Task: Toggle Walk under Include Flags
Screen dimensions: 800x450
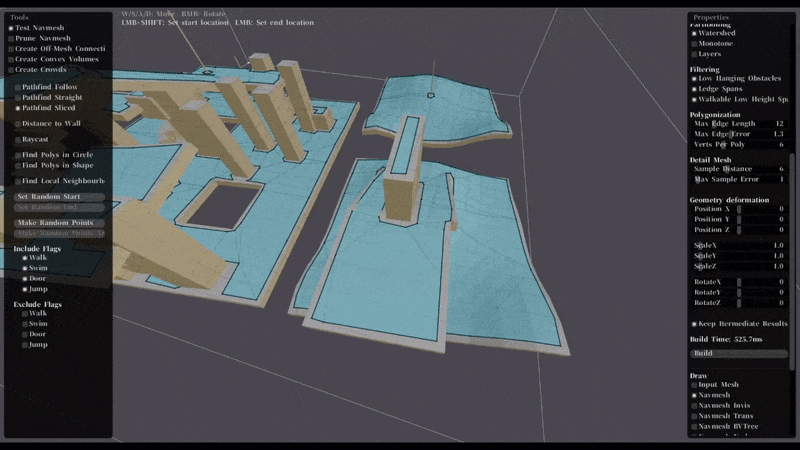Action: (x=35, y=258)
